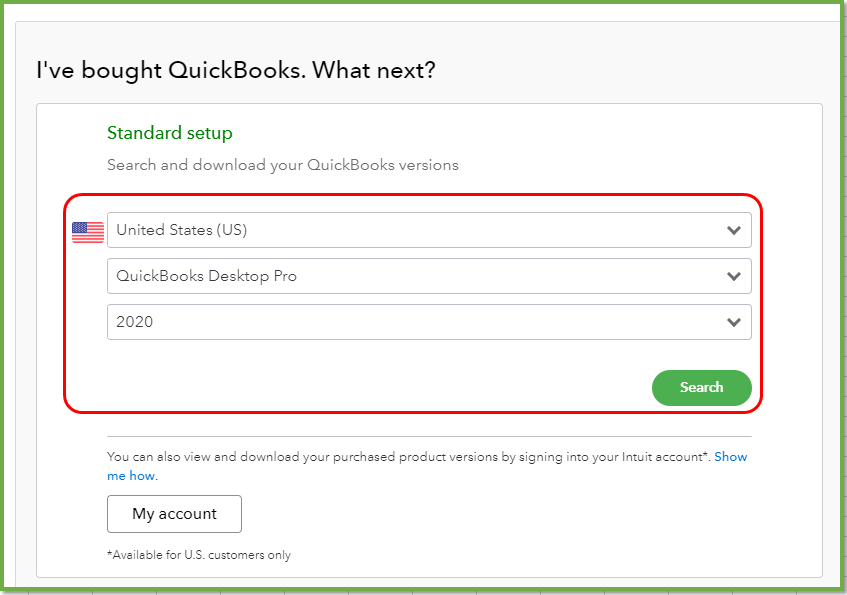Click the United States flag icon
The width and height of the screenshot is (847, 595).
(87, 231)
